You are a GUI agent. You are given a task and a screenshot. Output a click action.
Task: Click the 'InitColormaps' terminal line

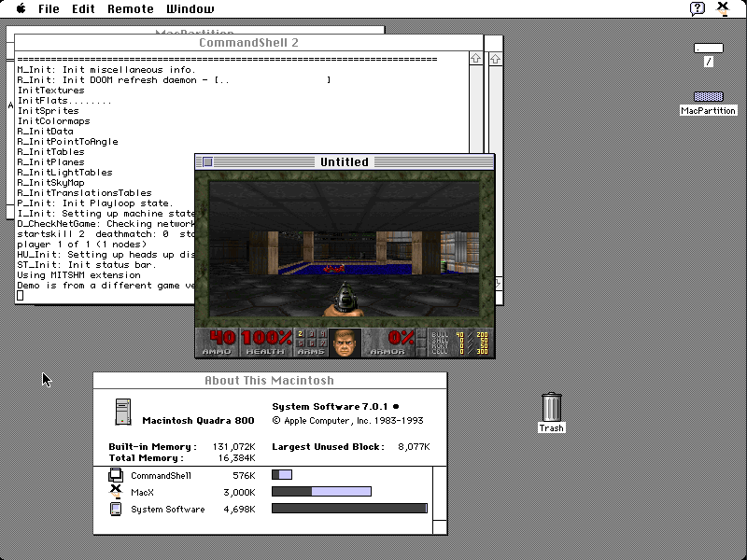click(53, 121)
